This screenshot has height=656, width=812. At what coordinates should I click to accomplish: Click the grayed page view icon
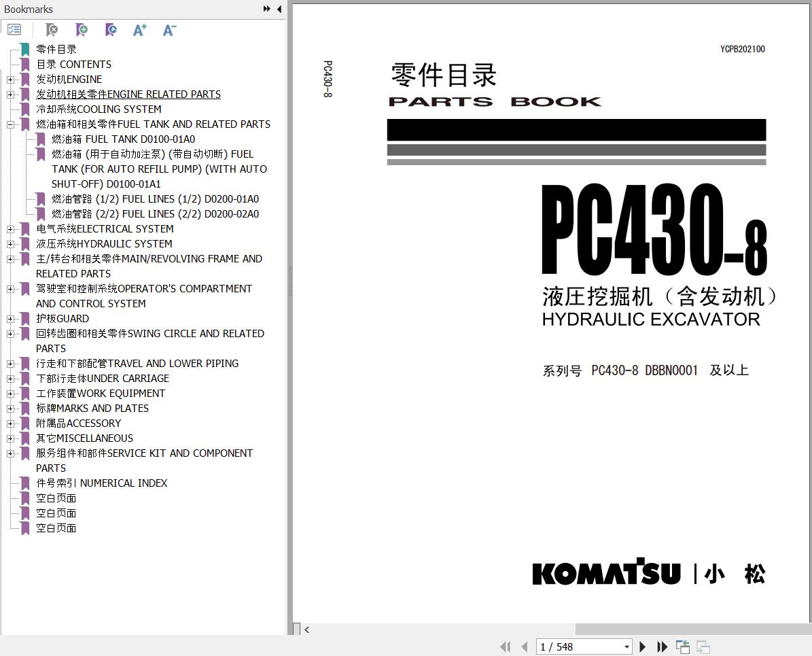[703, 646]
